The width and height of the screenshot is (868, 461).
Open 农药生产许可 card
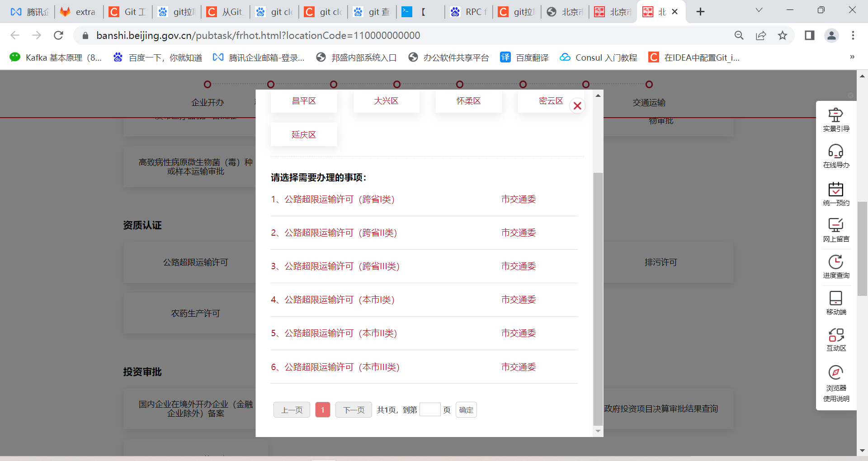[195, 313]
